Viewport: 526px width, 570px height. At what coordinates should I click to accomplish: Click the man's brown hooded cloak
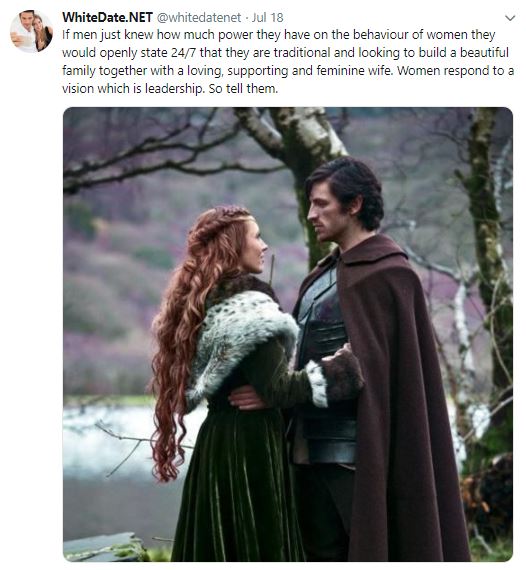tap(398, 400)
